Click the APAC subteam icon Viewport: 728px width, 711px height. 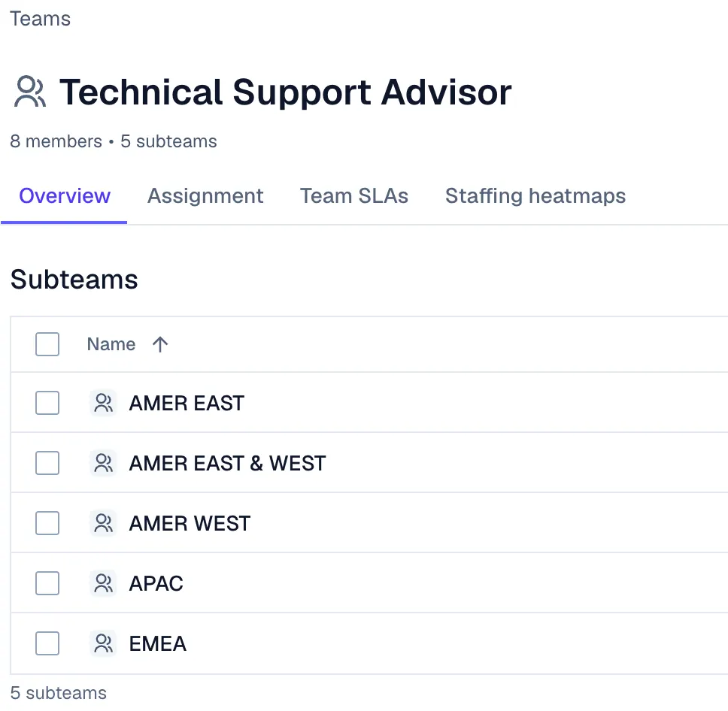tap(103, 583)
